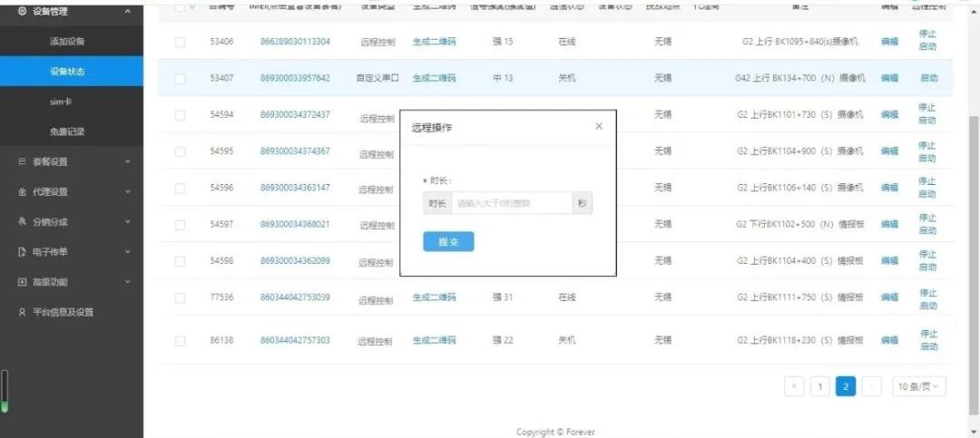Check the row checkbox for device 86138
980x438 pixels.
point(180,341)
